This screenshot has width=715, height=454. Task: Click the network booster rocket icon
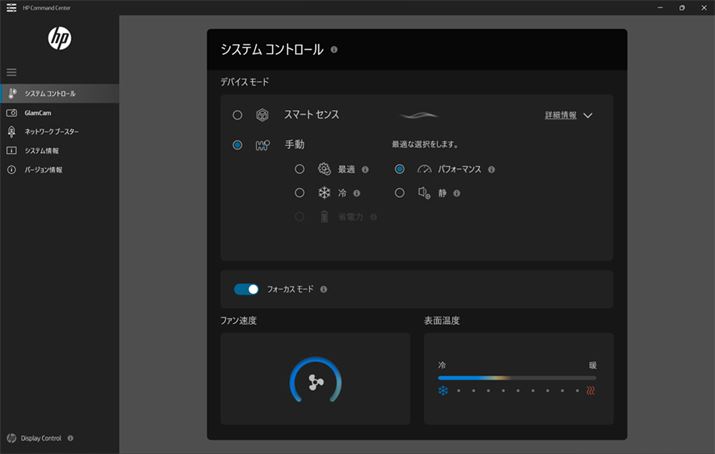[11, 132]
